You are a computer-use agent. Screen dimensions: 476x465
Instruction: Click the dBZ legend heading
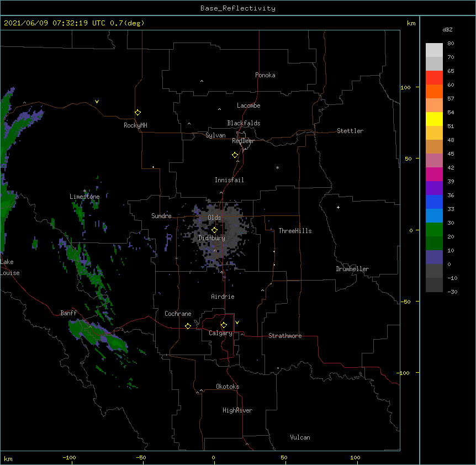pyautogui.click(x=447, y=30)
